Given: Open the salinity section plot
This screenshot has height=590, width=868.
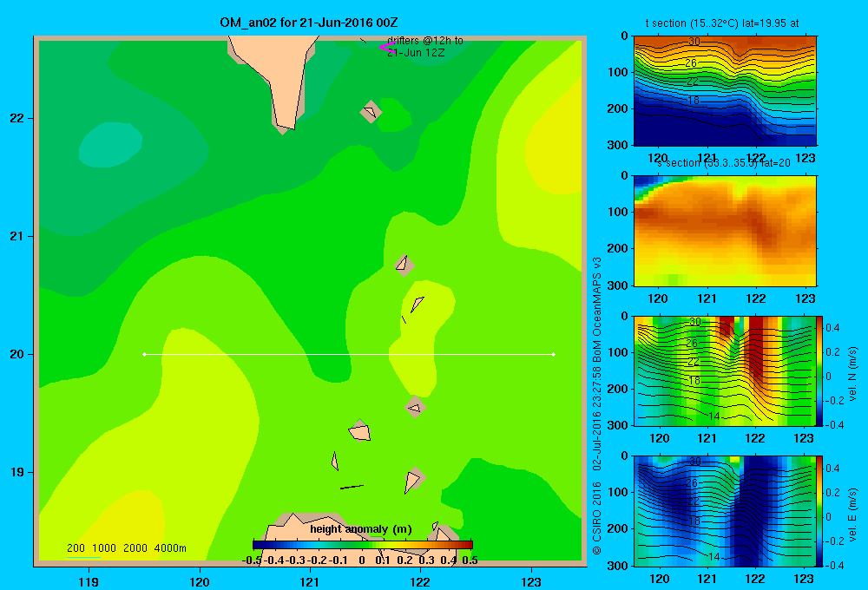Looking at the screenshot, I should pyautogui.click(x=725, y=231).
